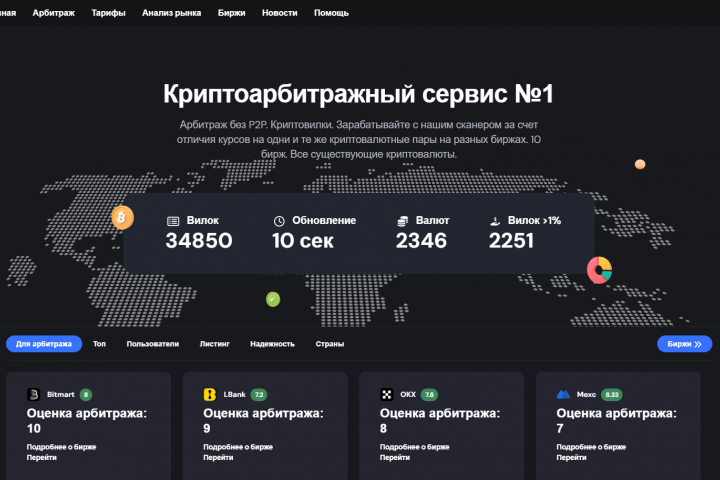Click the LBank logo icon
720x480 pixels.
210,395
